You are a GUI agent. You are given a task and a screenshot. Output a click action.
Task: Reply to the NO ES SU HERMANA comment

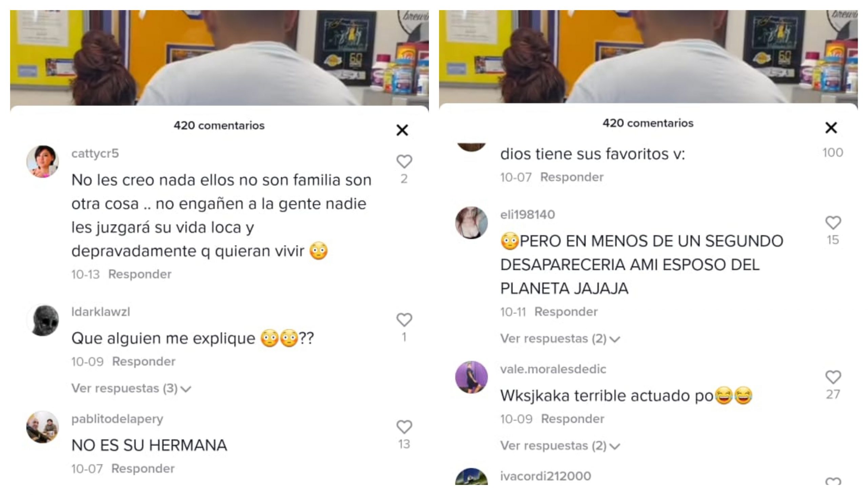[x=143, y=469]
